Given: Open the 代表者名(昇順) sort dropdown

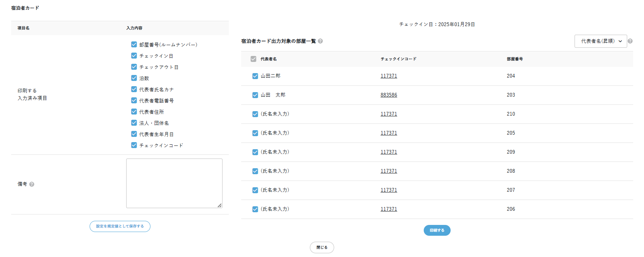Looking at the screenshot, I should pyautogui.click(x=600, y=41).
